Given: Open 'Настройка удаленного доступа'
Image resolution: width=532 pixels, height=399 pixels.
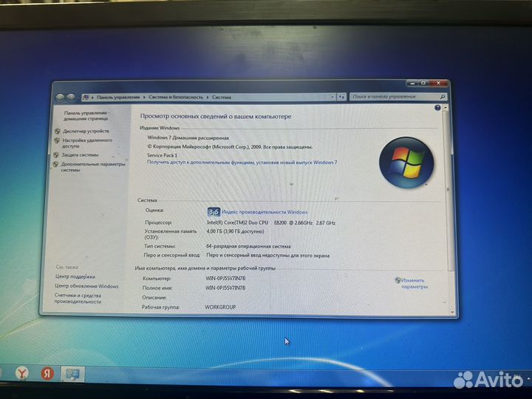Looking at the screenshot, I should tap(87, 143).
